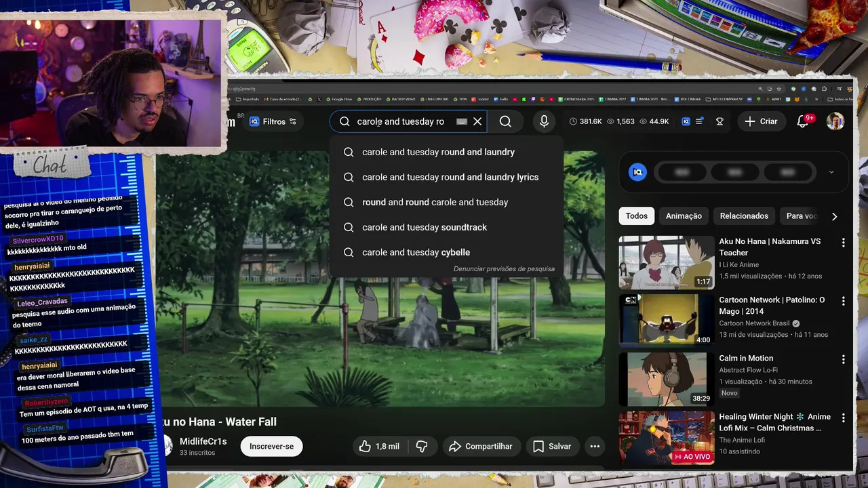Open the 'Calm in Motion' title

746,358
